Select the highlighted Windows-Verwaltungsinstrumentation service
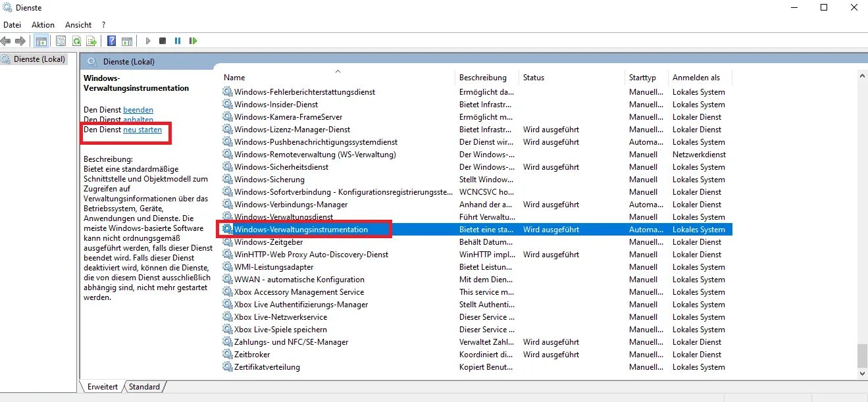868x402 pixels. coord(477,229)
